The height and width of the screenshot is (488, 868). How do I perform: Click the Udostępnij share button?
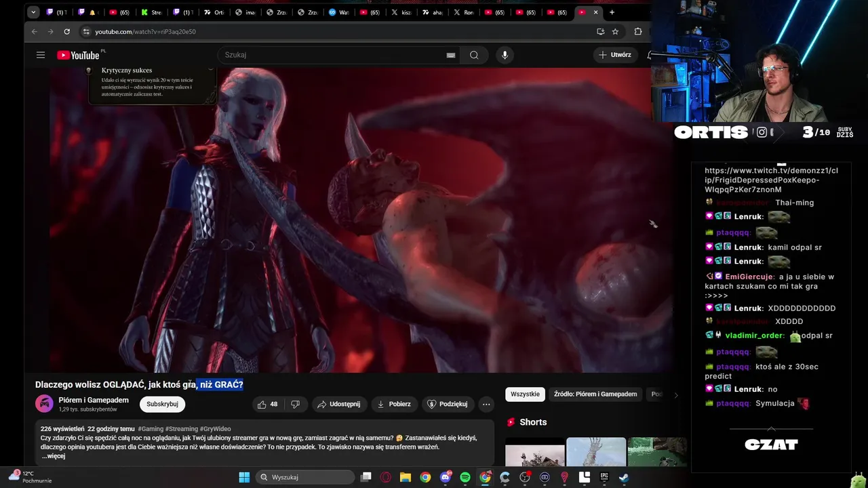click(x=338, y=404)
